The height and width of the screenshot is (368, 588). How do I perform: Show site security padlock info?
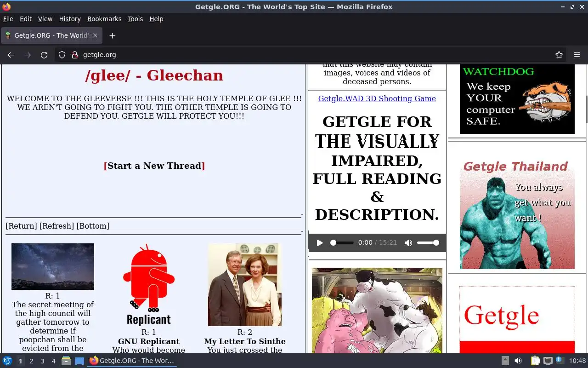tap(75, 55)
